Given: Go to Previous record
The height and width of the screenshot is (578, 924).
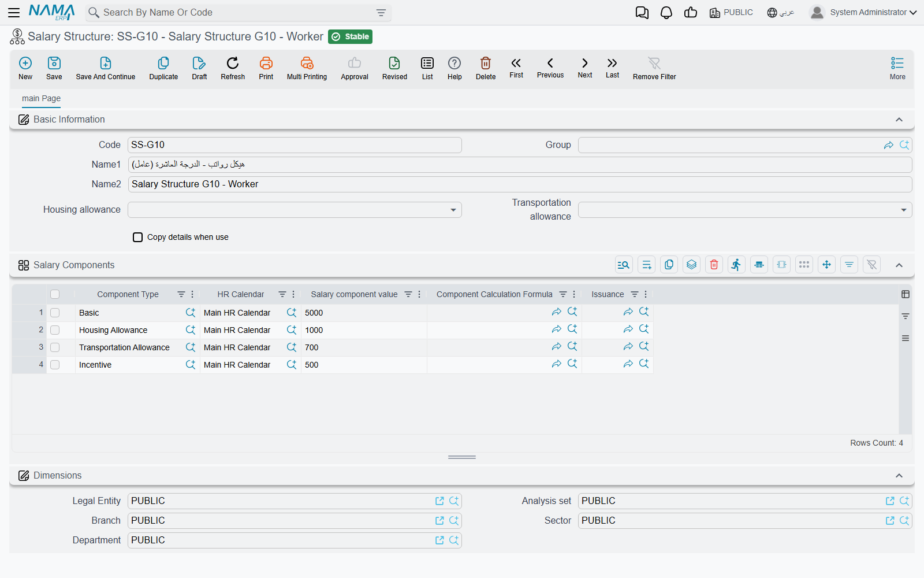Looking at the screenshot, I should coord(550,67).
